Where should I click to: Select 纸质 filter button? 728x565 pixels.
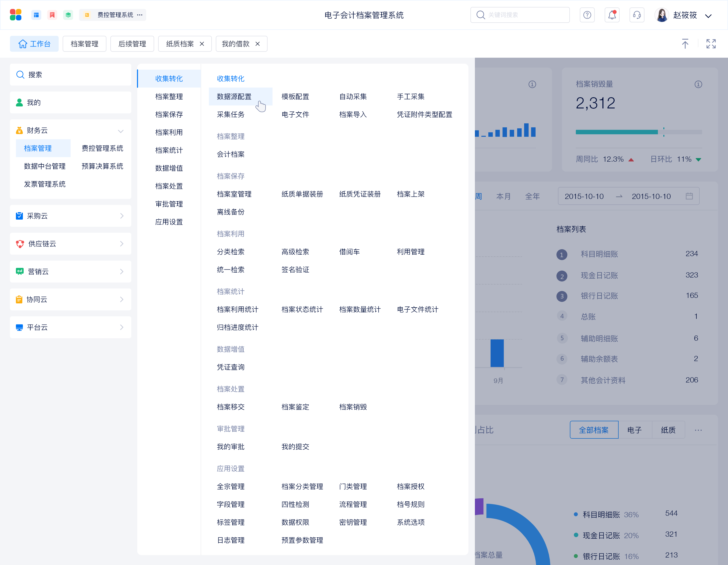click(668, 430)
